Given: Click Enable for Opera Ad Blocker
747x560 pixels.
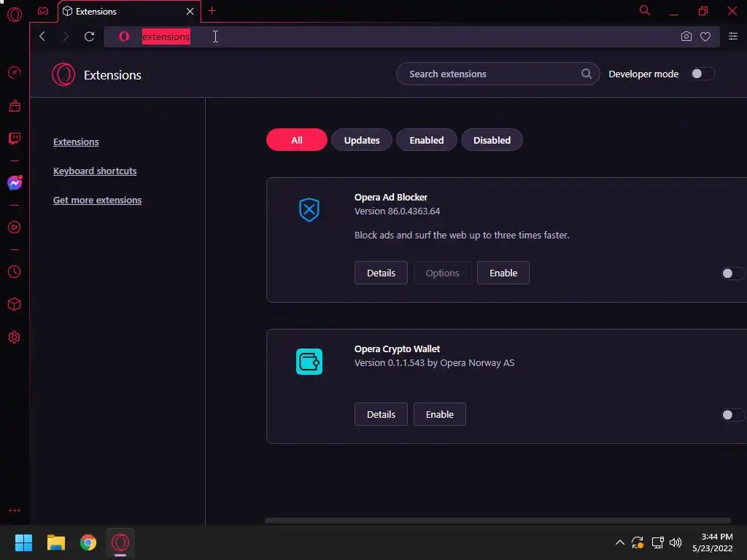Looking at the screenshot, I should point(503,273).
